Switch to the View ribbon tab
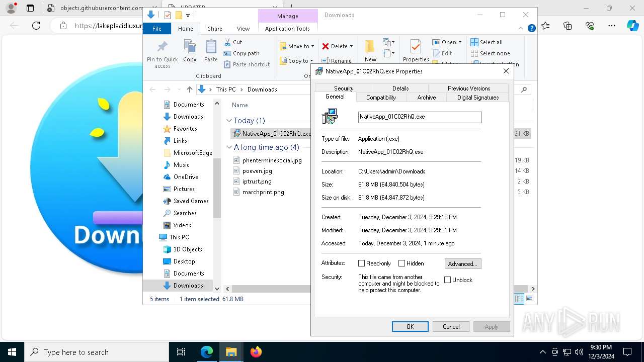Screen dimensions: 644x362 pyautogui.click(x=243, y=29)
